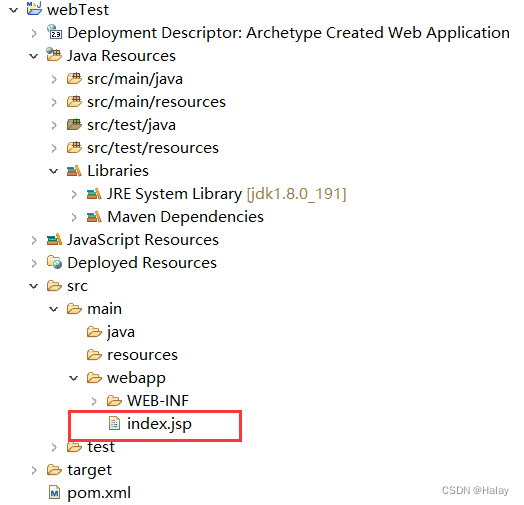524x505 pixels.
Task: Select JRE System Library [jdk1.8.0_191]
Action: click(x=227, y=194)
